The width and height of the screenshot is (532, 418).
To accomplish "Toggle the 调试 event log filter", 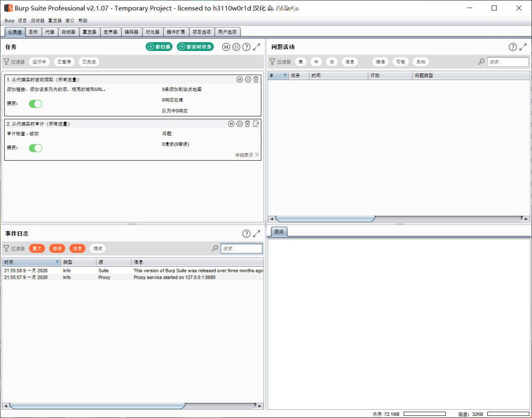I will click(97, 249).
